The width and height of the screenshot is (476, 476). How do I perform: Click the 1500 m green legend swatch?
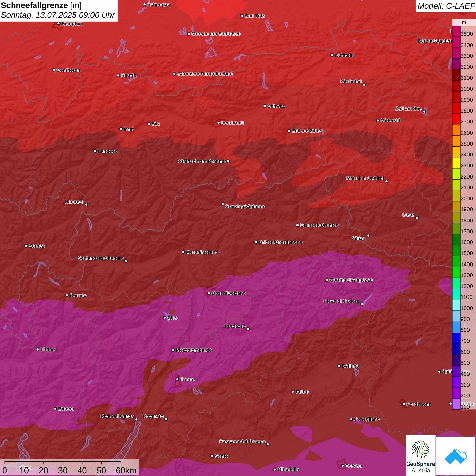click(x=456, y=251)
